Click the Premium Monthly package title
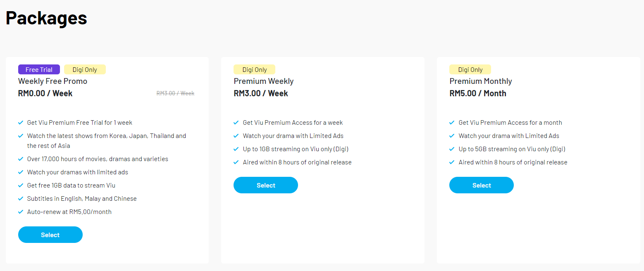644x271 pixels. tap(481, 81)
